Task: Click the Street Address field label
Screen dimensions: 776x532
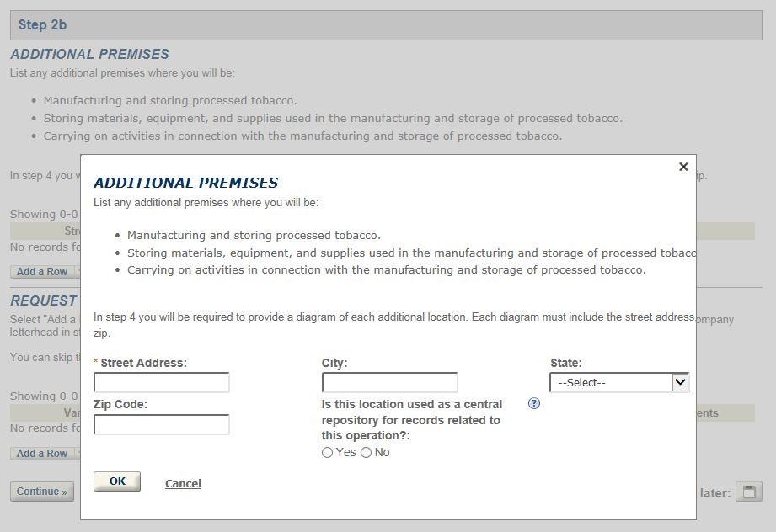Action: (143, 363)
